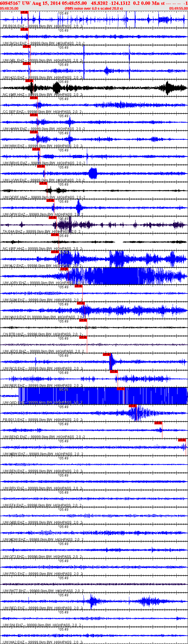Click the event ID 60845167 in header

(x=10, y=3)
